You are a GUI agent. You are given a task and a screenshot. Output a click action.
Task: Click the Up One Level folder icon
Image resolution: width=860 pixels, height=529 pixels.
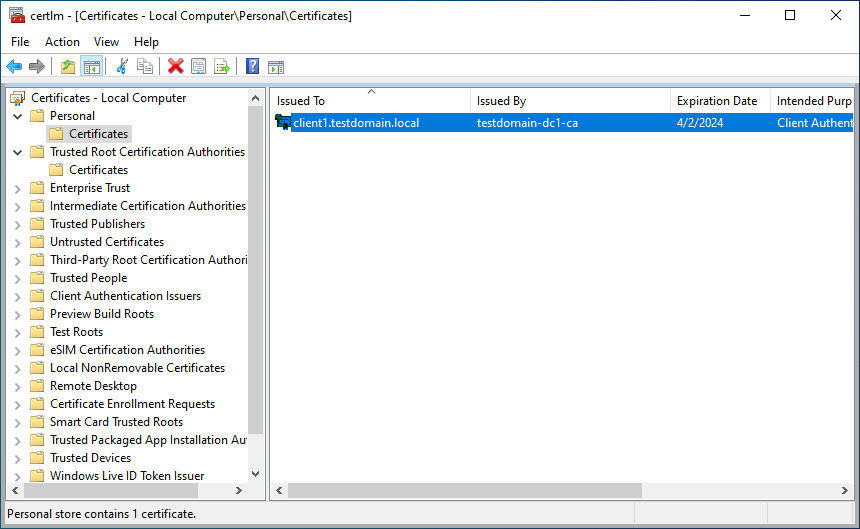pos(67,66)
